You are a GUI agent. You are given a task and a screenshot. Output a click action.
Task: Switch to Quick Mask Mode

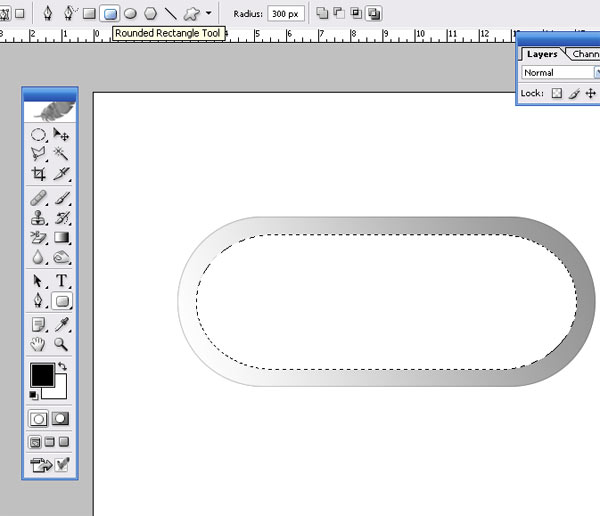pos(60,419)
